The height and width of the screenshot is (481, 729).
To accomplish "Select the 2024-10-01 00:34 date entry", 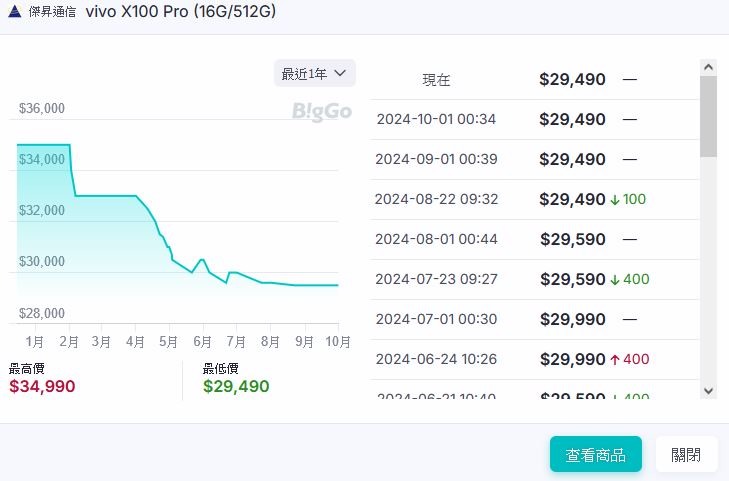I will 436,119.
